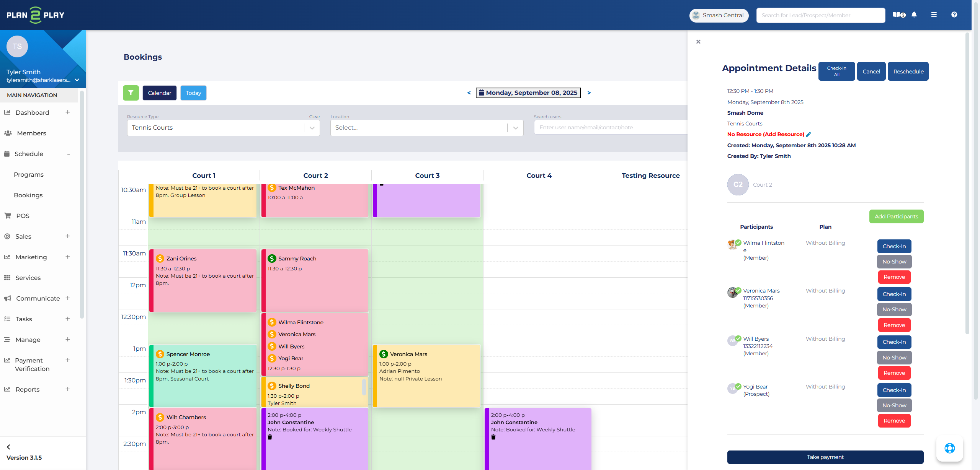Open the support lifebuoy chat icon
The image size is (980, 470).
click(x=949, y=448)
